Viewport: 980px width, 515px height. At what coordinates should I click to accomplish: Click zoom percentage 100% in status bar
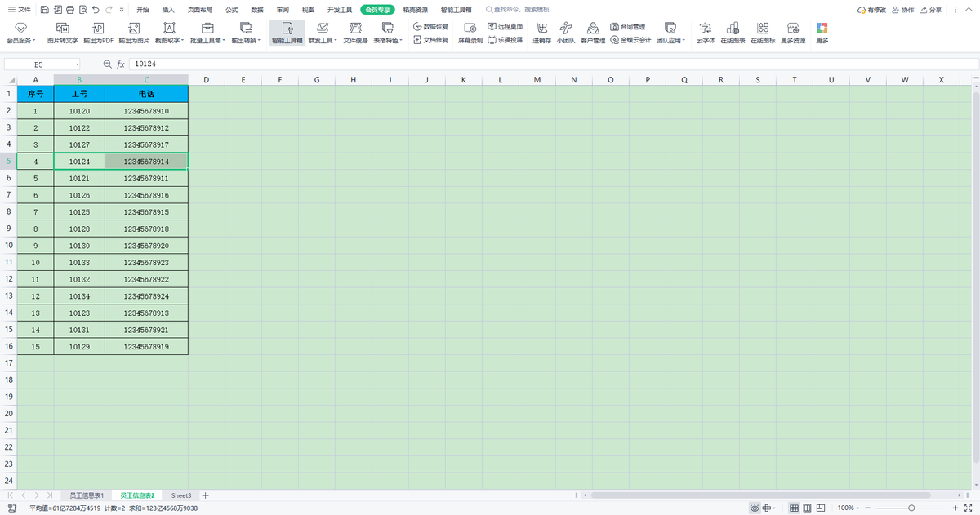coord(846,508)
